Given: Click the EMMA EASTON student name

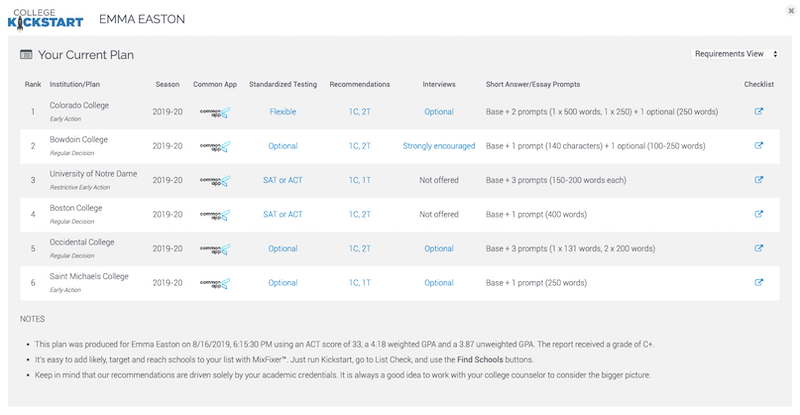Looking at the screenshot, I should click(142, 19).
